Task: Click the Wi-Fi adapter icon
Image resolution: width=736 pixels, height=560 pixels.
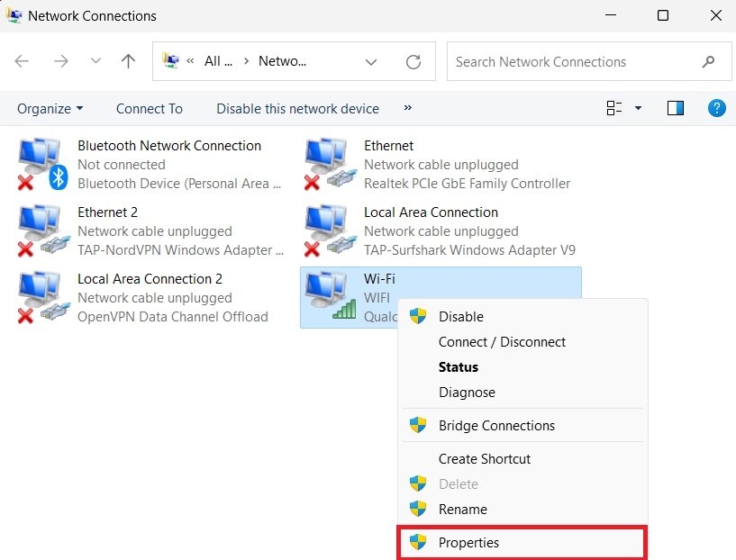Action: [x=328, y=297]
